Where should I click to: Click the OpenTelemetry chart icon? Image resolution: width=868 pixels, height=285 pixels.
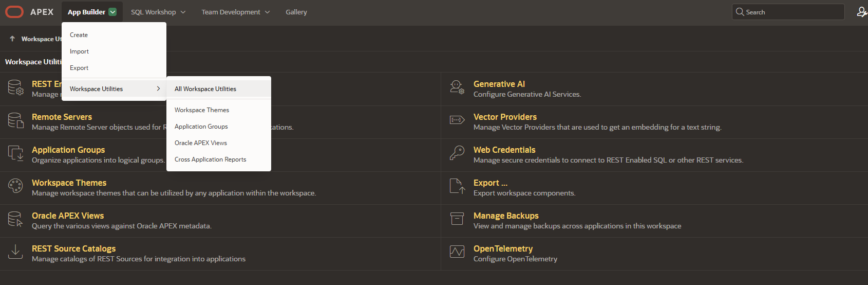coord(457,252)
